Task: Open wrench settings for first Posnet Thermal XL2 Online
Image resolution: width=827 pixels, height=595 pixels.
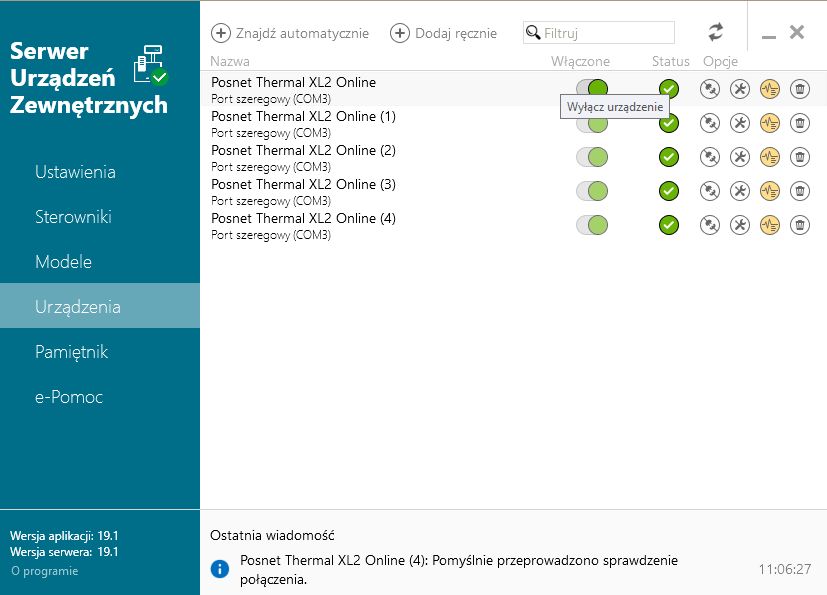Action: (739, 89)
